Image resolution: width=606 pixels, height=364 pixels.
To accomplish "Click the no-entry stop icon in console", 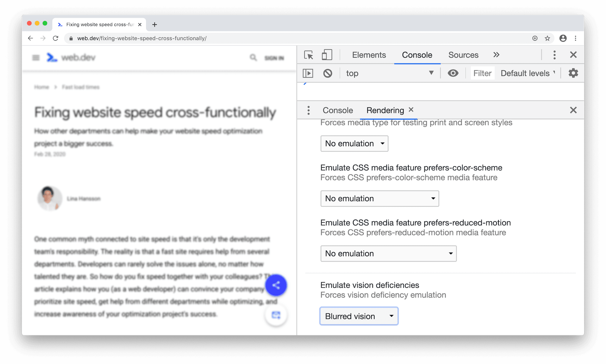I will point(328,73).
